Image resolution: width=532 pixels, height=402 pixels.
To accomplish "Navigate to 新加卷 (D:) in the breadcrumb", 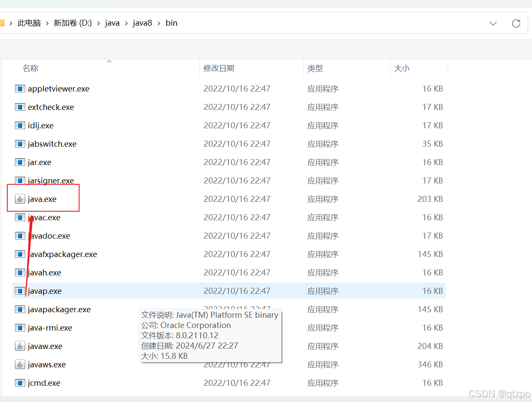I will [x=73, y=23].
